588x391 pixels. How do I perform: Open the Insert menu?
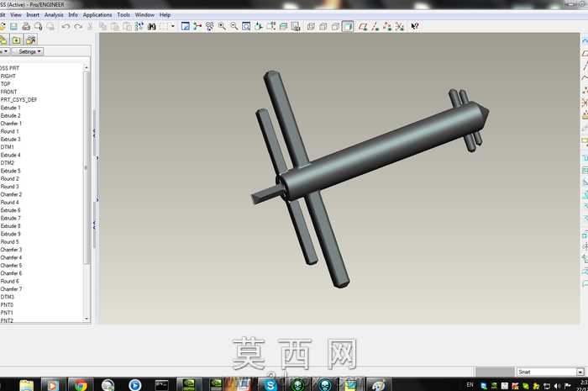click(x=33, y=14)
